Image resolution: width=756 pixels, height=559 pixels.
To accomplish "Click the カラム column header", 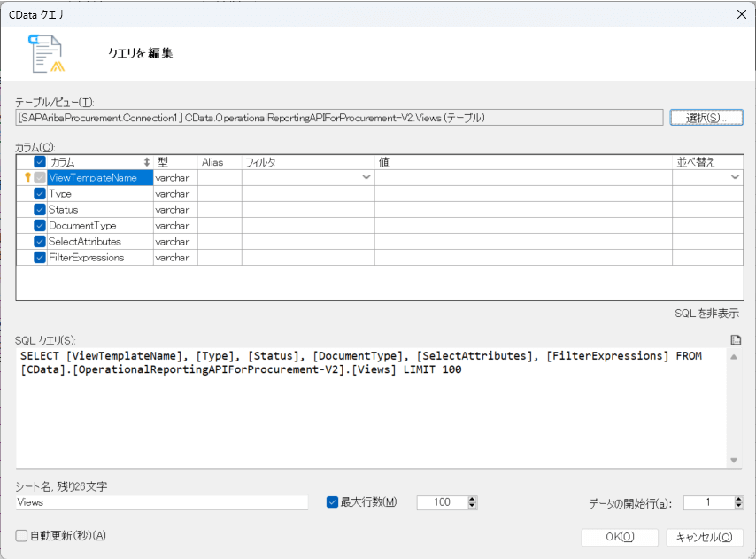I will click(x=100, y=162).
